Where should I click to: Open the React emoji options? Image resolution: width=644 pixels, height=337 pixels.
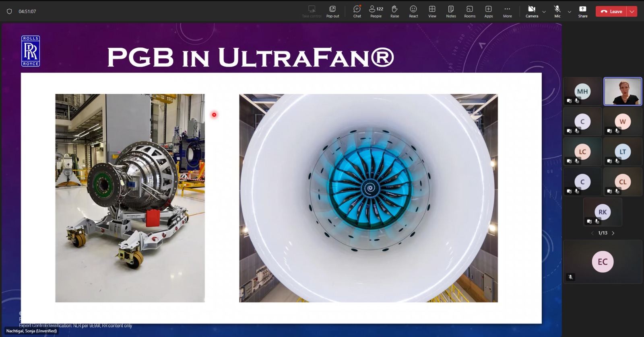point(413,11)
